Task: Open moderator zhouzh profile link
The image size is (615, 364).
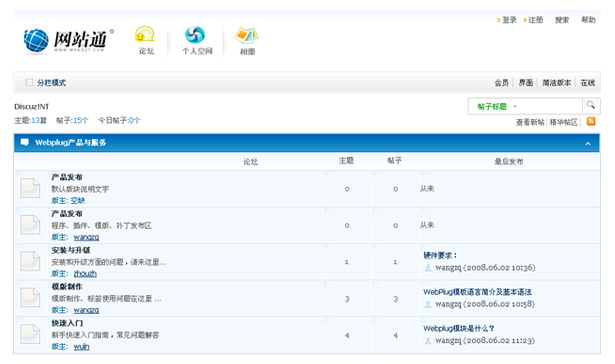Action: [x=85, y=273]
